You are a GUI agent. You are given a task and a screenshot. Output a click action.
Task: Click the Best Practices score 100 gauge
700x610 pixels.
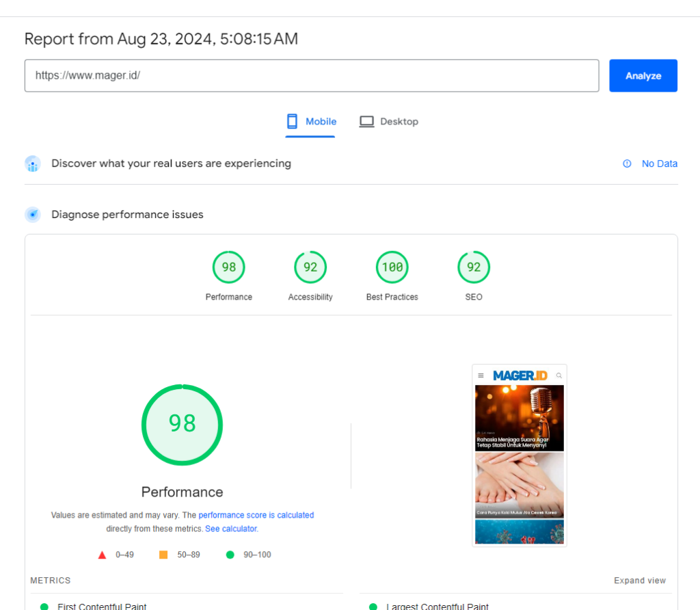392,267
